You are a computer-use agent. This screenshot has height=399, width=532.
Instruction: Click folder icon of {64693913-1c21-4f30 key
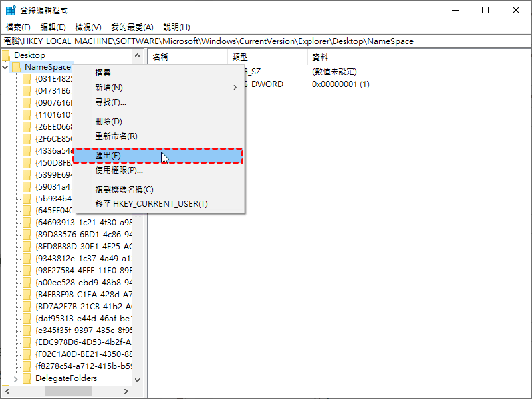pyautogui.click(x=27, y=223)
